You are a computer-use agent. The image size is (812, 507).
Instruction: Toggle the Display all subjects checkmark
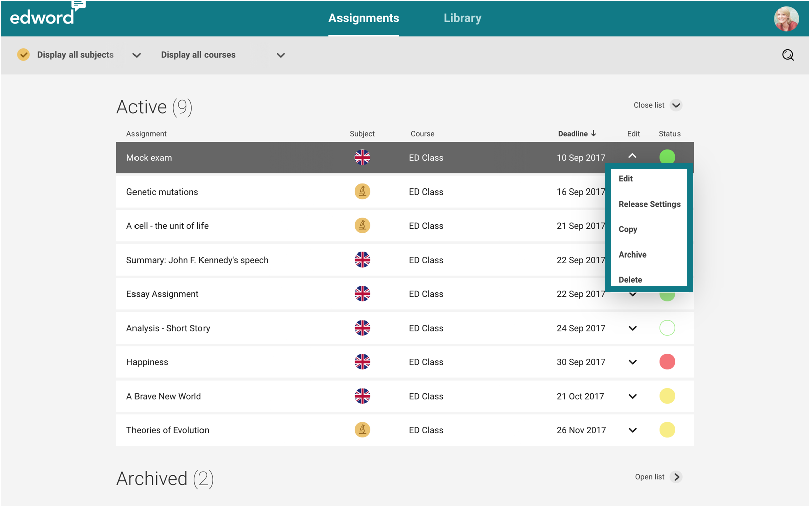tap(23, 55)
